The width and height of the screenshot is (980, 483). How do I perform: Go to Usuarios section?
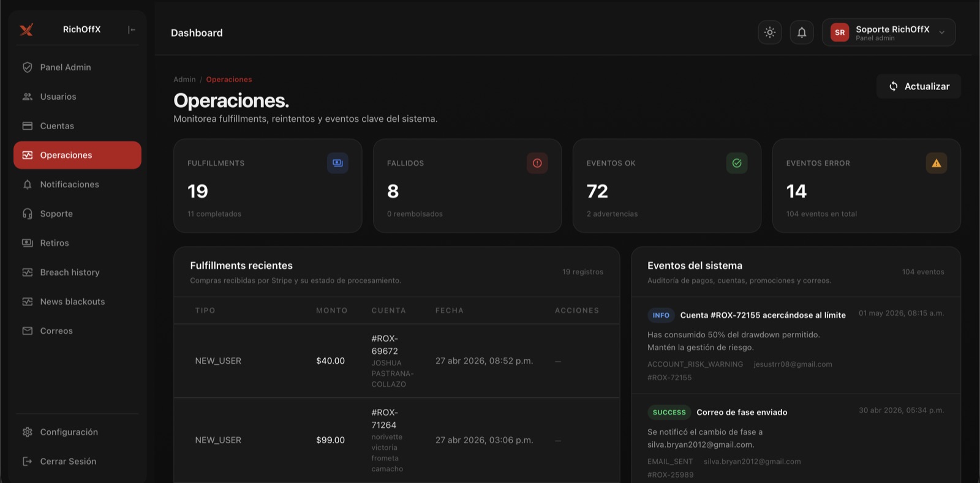(77, 97)
